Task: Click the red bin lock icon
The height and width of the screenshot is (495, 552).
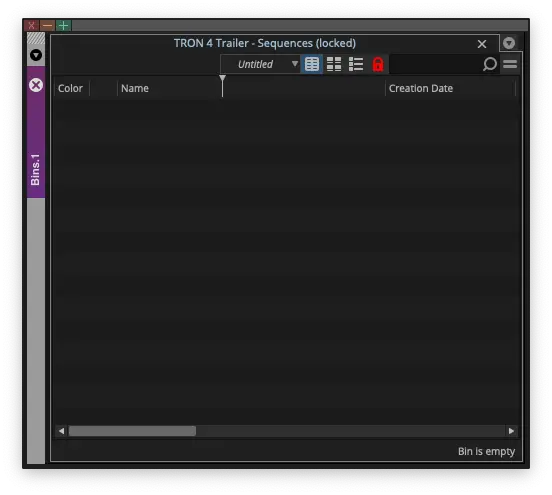Action: point(378,64)
